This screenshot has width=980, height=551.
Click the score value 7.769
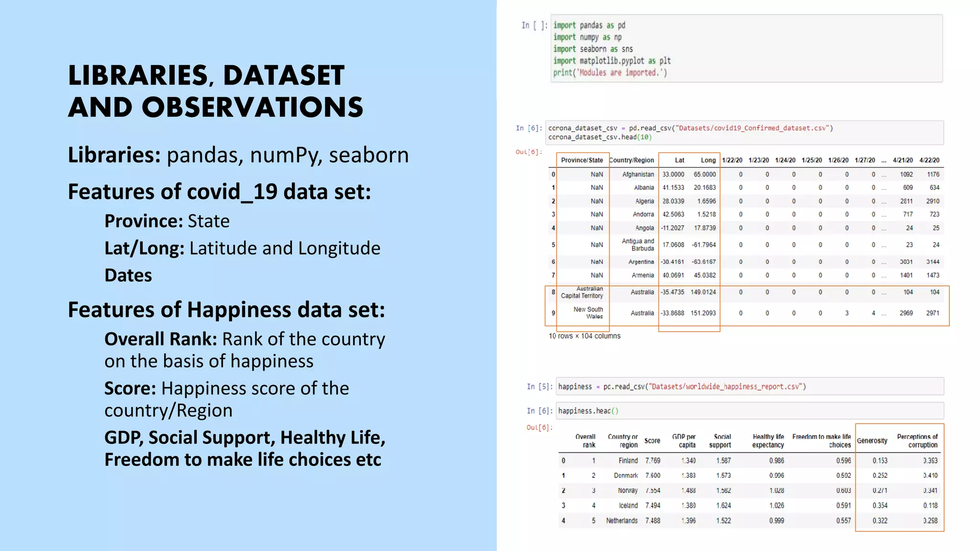click(x=653, y=461)
